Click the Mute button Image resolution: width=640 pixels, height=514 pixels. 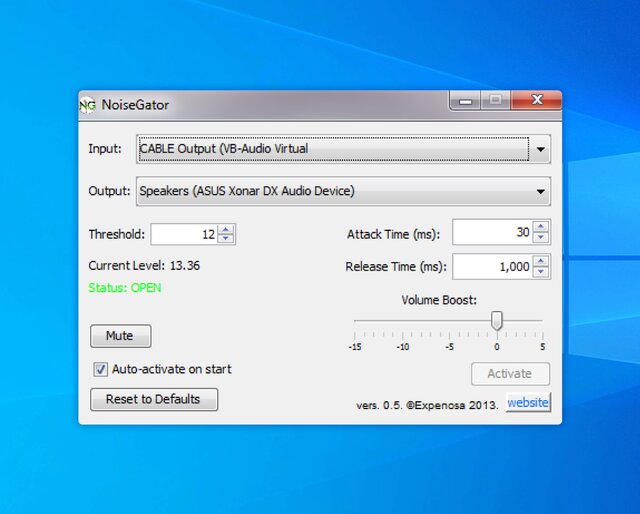click(121, 336)
